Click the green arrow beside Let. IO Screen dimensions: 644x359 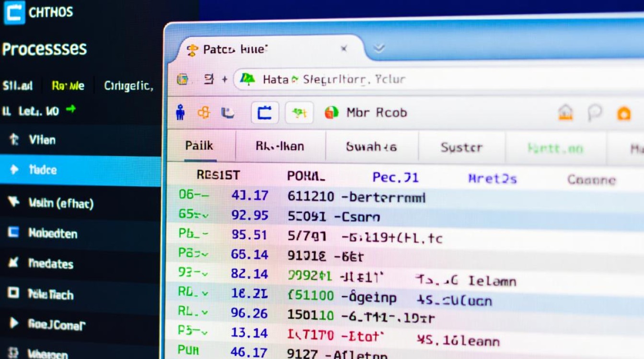pyautogui.click(x=71, y=110)
